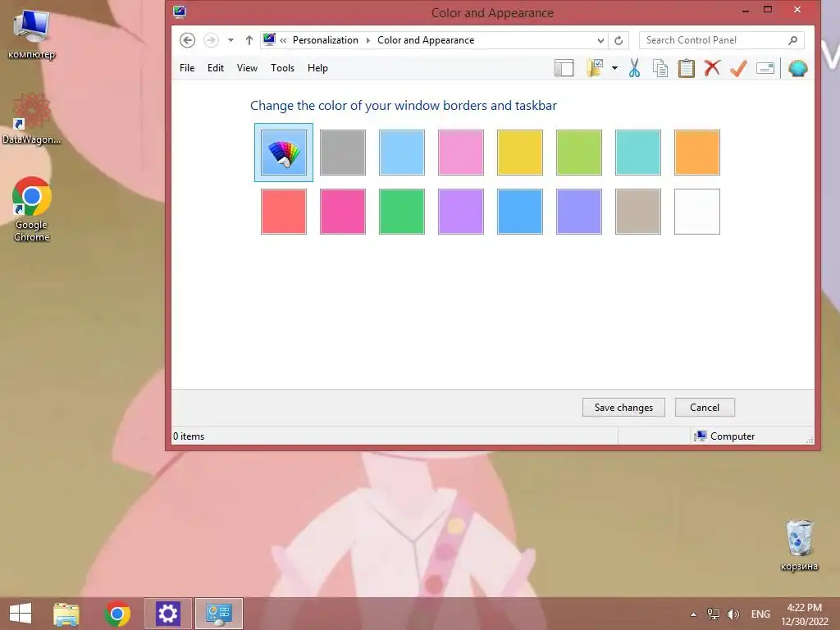Screen dimensions: 840x630
Task: Click the Properties toolbar icon
Action: (765, 68)
